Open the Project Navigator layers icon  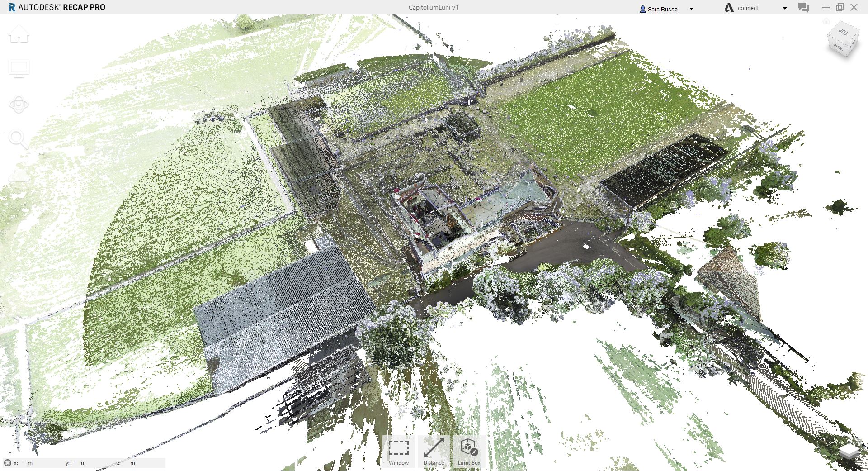tap(849, 452)
